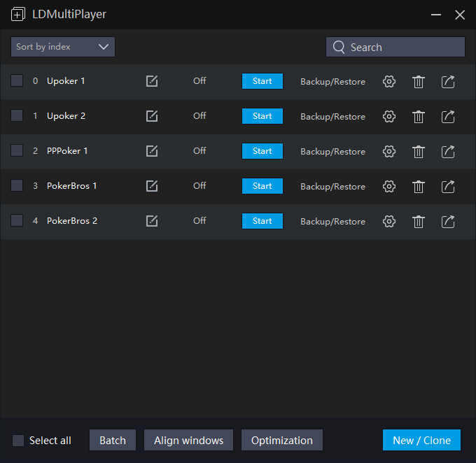Open settings gear for Upoker 2

pyautogui.click(x=389, y=116)
